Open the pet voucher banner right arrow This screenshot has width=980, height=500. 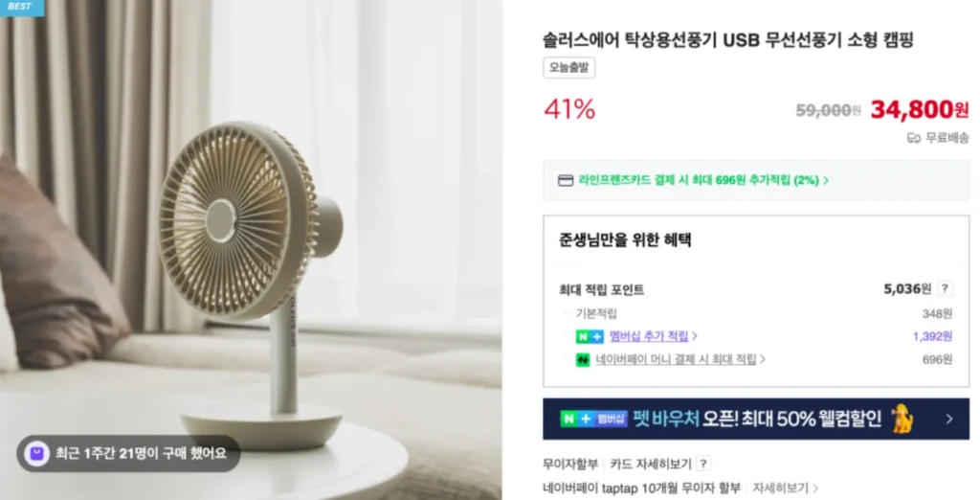[949, 419]
